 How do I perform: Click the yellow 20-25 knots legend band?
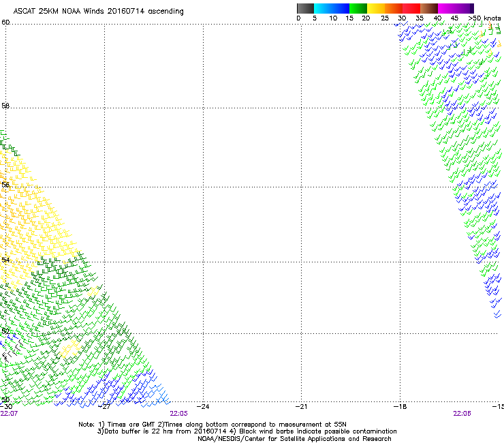point(376,8)
